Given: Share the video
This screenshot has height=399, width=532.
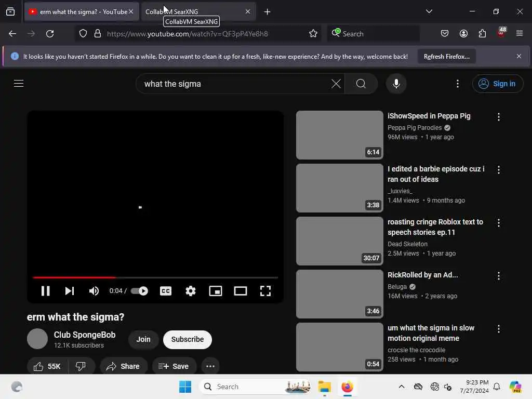Looking at the screenshot, I should [x=123, y=366].
